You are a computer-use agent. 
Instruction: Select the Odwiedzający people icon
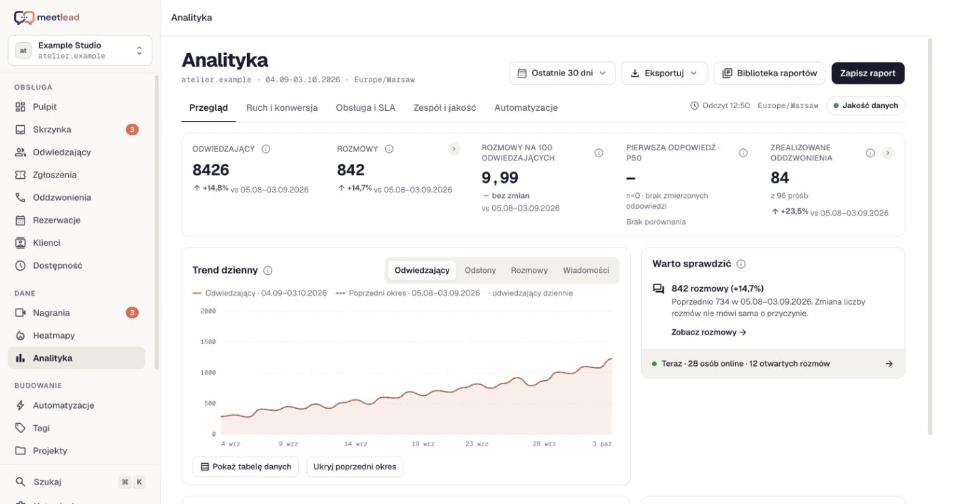coord(20,152)
